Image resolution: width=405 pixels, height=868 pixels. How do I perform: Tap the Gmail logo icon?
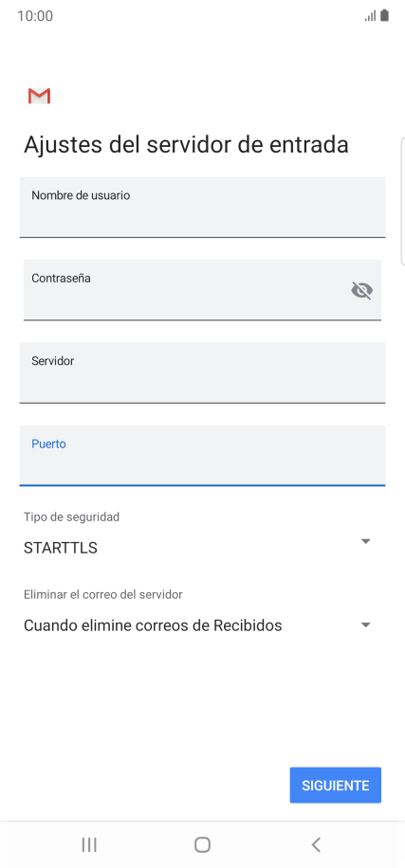pyautogui.click(x=39, y=96)
